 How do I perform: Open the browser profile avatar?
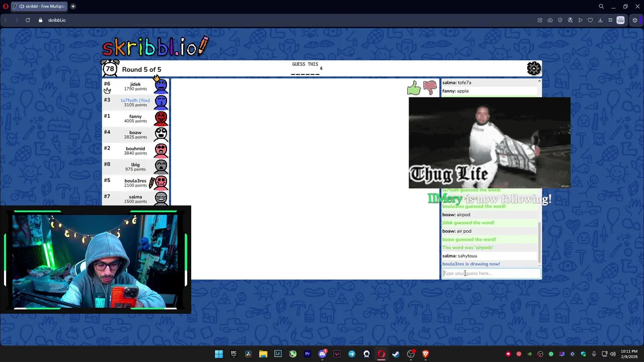[620, 20]
